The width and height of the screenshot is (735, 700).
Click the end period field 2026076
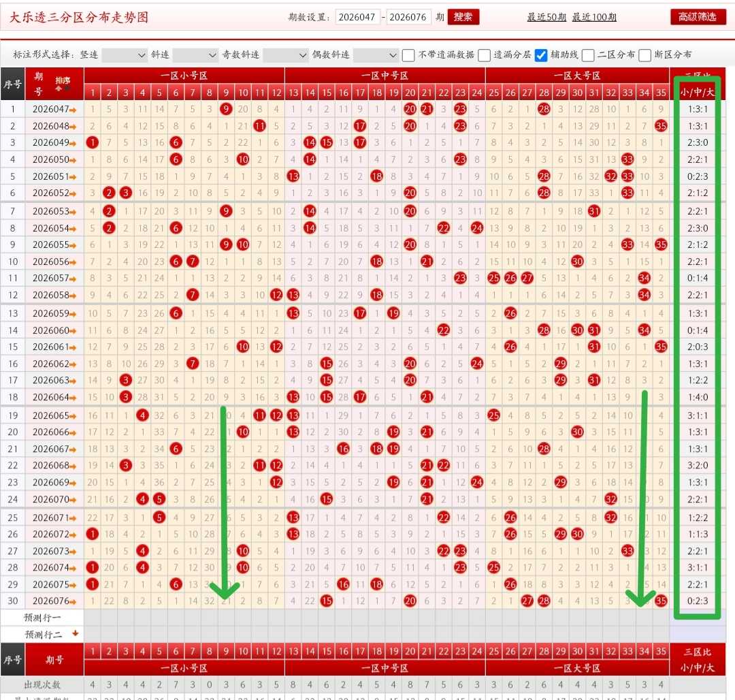(408, 17)
